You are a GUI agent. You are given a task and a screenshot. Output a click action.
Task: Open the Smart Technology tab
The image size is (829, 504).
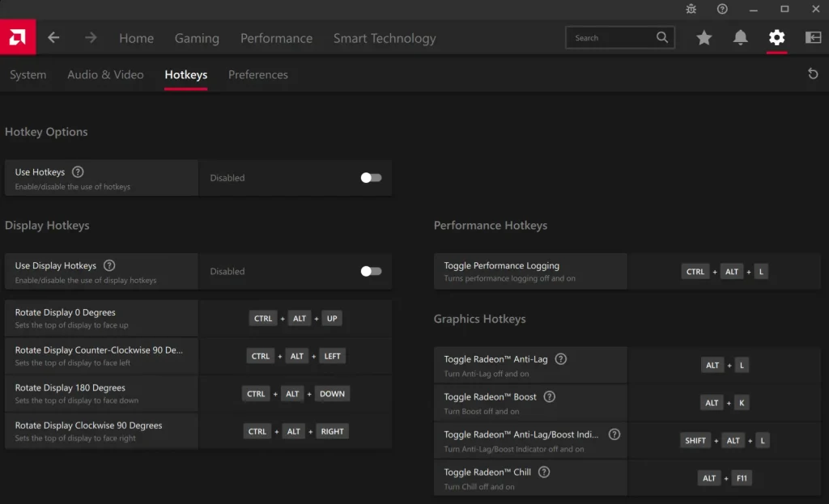(x=385, y=38)
